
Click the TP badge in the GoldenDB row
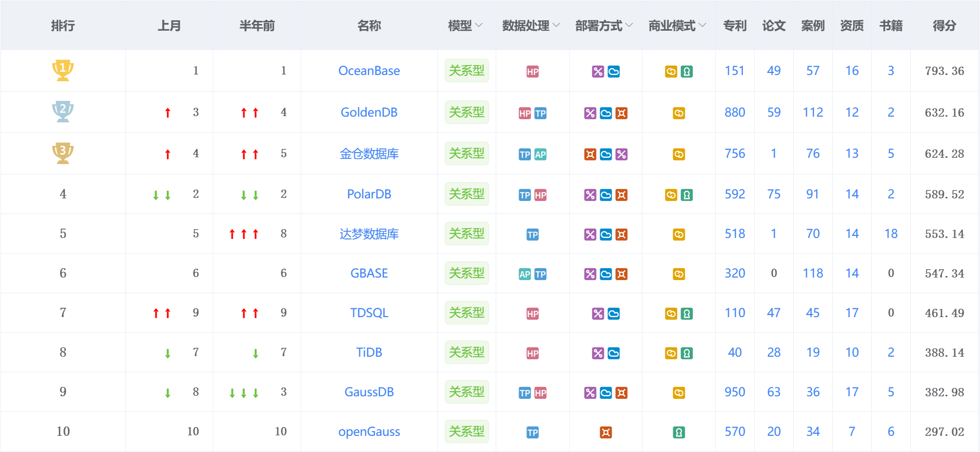pyautogui.click(x=540, y=114)
